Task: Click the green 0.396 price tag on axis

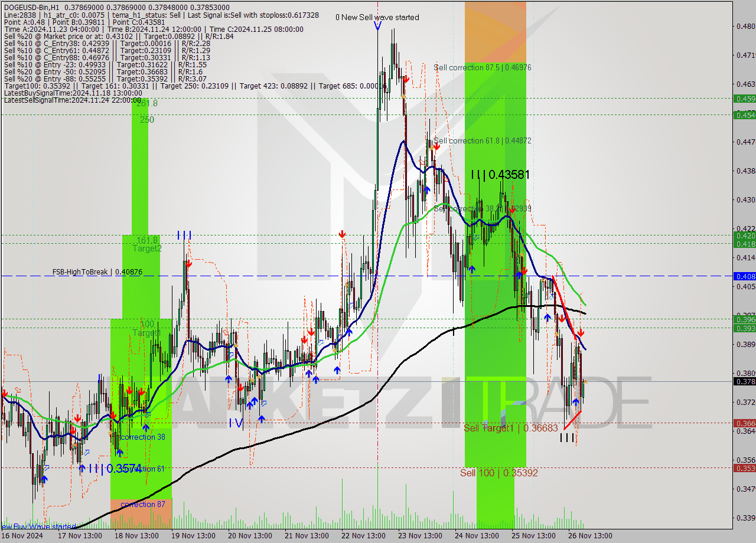Action: click(x=744, y=319)
